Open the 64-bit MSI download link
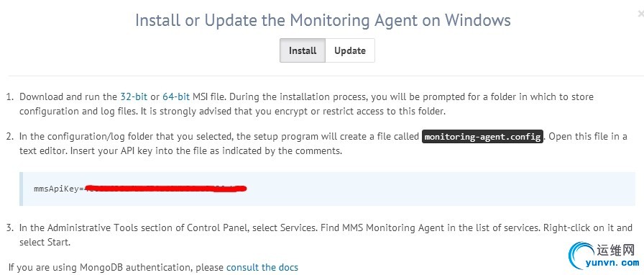 176,97
